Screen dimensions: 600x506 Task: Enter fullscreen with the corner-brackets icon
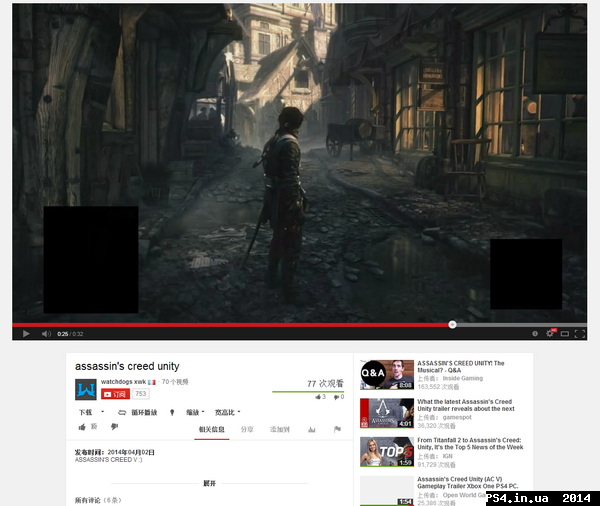click(x=580, y=334)
